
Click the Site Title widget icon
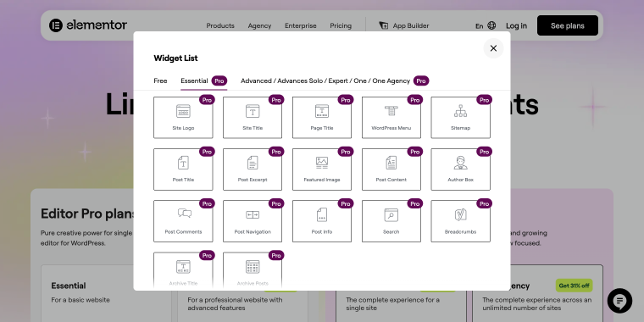253,111
